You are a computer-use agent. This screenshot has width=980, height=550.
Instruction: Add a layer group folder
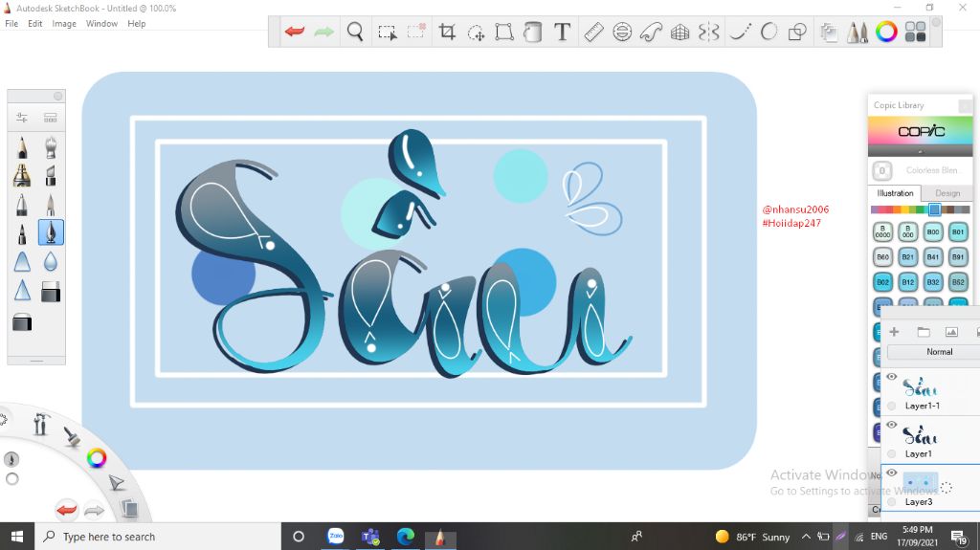(924, 332)
